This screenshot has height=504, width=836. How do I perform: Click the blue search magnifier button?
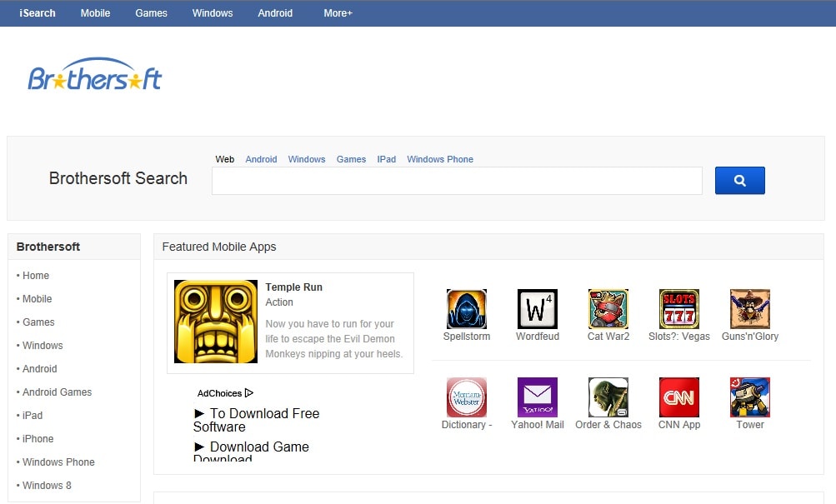click(739, 181)
